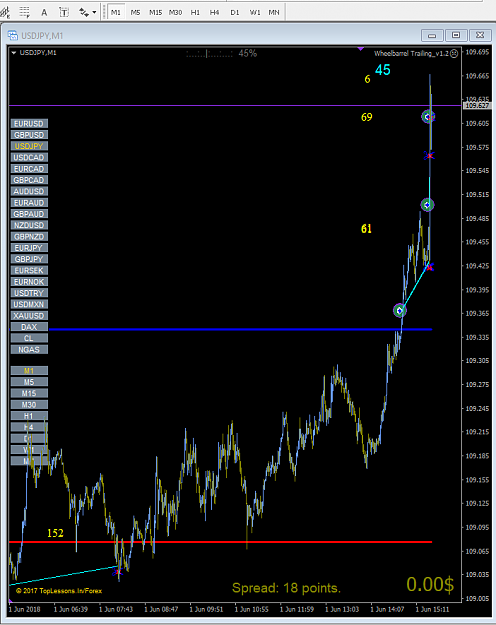The width and height of the screenshot is (496, 625).
Task: Switch toolbar timeframe to M5
Action: point(136,12)
